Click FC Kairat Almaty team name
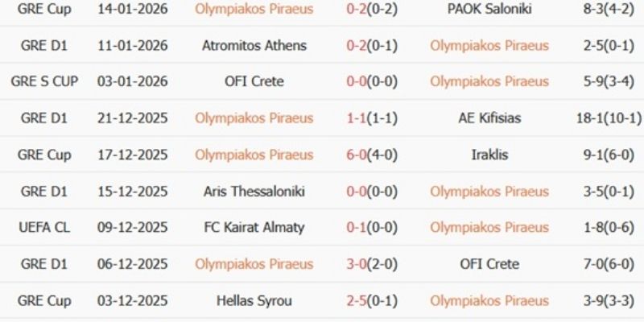Viewport: 644px width, 322px height. tap(254, 228)
